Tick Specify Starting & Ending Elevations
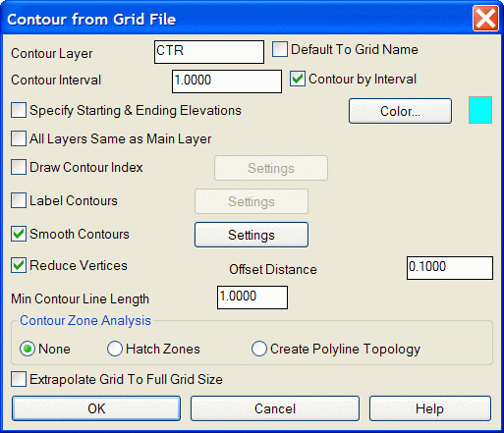 (19, 110)
